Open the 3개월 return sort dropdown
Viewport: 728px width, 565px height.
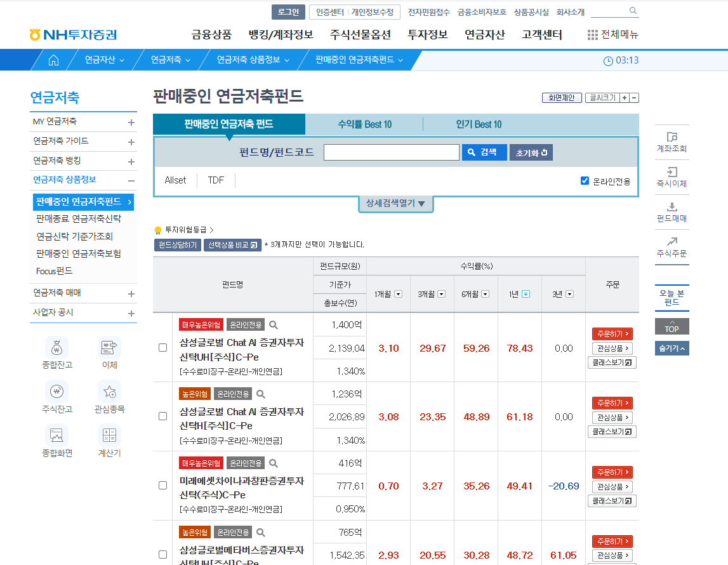pos(442,293)
